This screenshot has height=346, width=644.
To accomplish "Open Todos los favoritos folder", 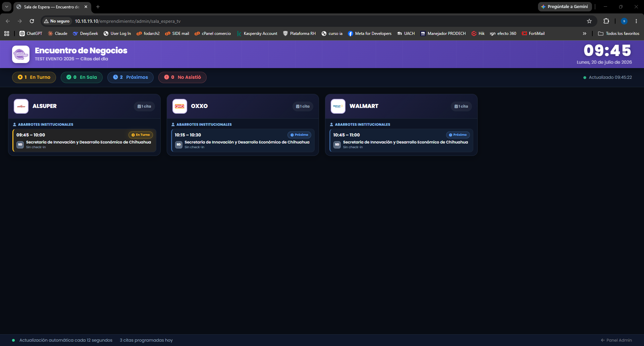I will [x=619, y=34].
